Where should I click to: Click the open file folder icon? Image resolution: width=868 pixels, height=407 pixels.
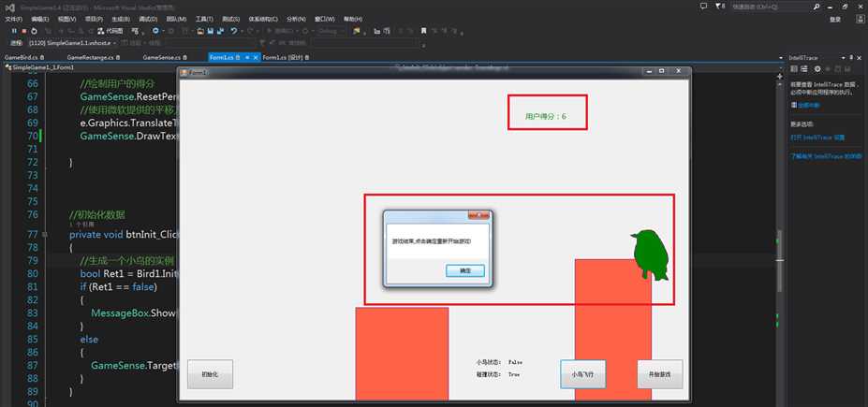point(200,31)
